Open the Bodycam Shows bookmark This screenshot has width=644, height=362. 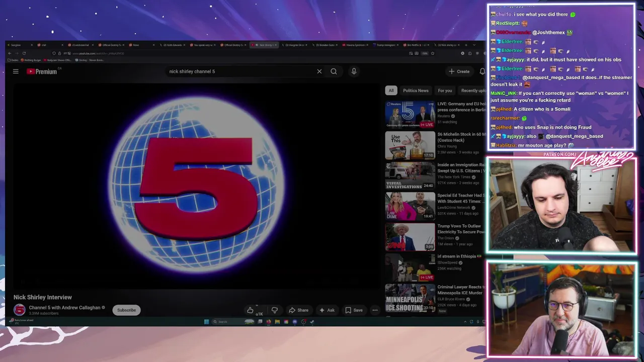(x=57, y=60)
